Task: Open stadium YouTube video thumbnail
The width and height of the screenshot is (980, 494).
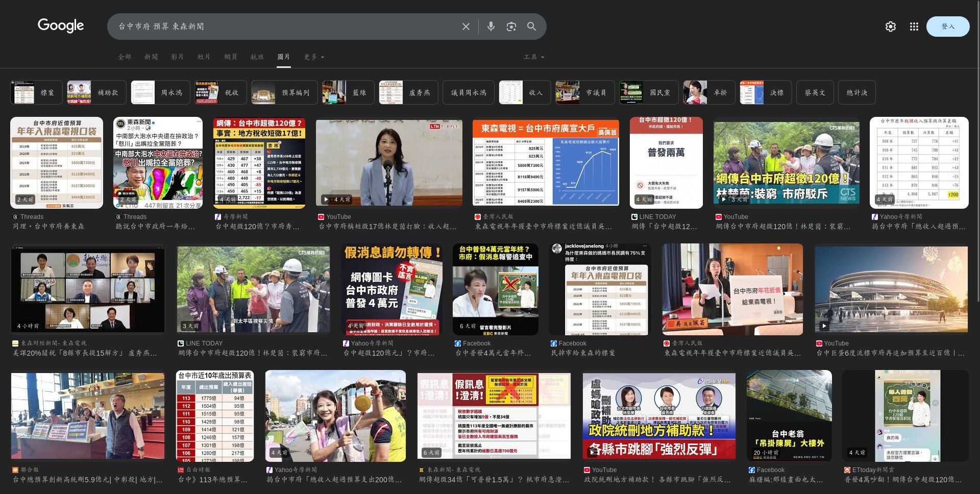Action: (x=891, y=289)
